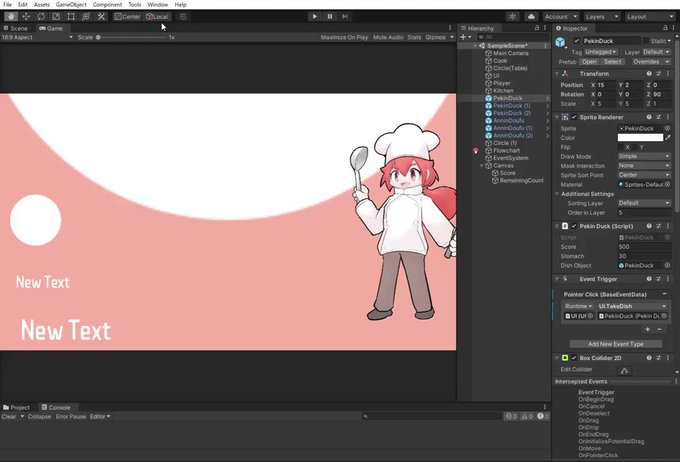Viewport: 680px width, 462px height.
Task: Click the Sprite Renderer Color swatch
Action: 639,137
